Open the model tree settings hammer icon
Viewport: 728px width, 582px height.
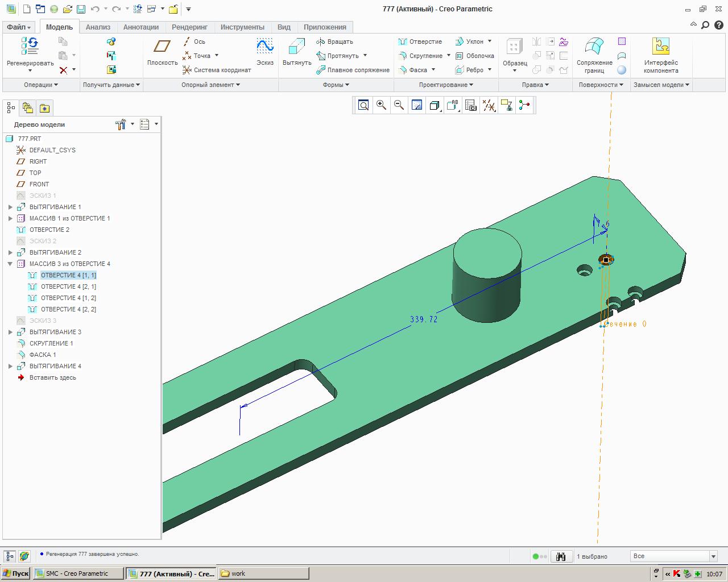pyautogui.click(x=120, y=124)
